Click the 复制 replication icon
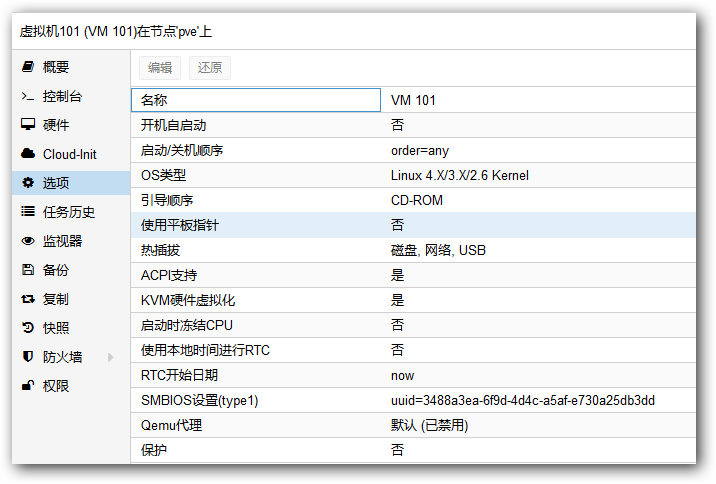This screenshot has width=716, height=484. pyautogui.click(x=28, y=299)
